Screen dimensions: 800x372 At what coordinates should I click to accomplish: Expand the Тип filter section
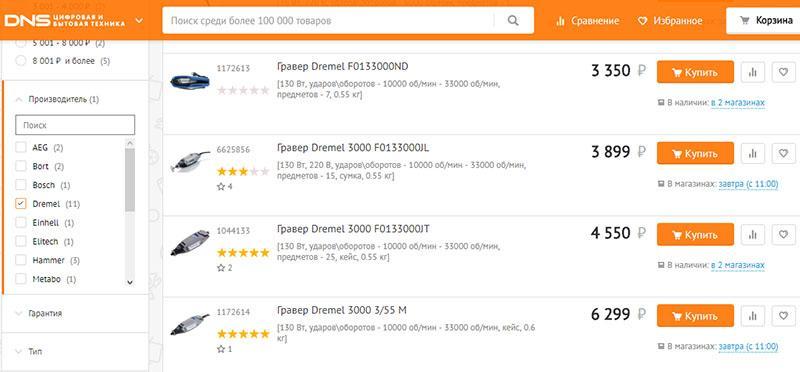click(x=74, y=352)
